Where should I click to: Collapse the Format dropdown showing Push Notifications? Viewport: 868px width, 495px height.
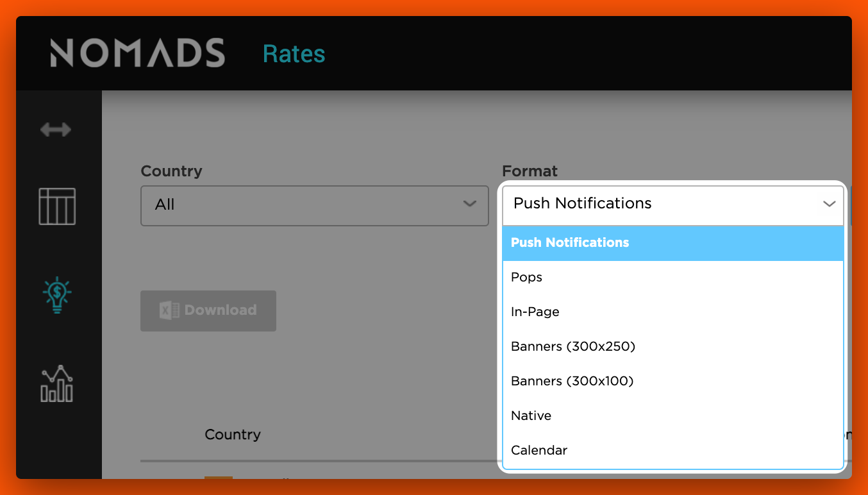click(672, 204)
